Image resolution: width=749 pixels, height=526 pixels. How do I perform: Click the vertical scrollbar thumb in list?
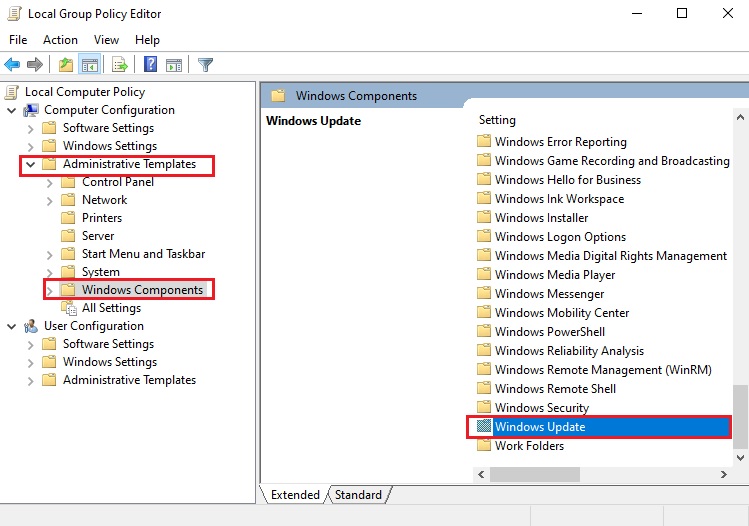[x=740, y=417]
